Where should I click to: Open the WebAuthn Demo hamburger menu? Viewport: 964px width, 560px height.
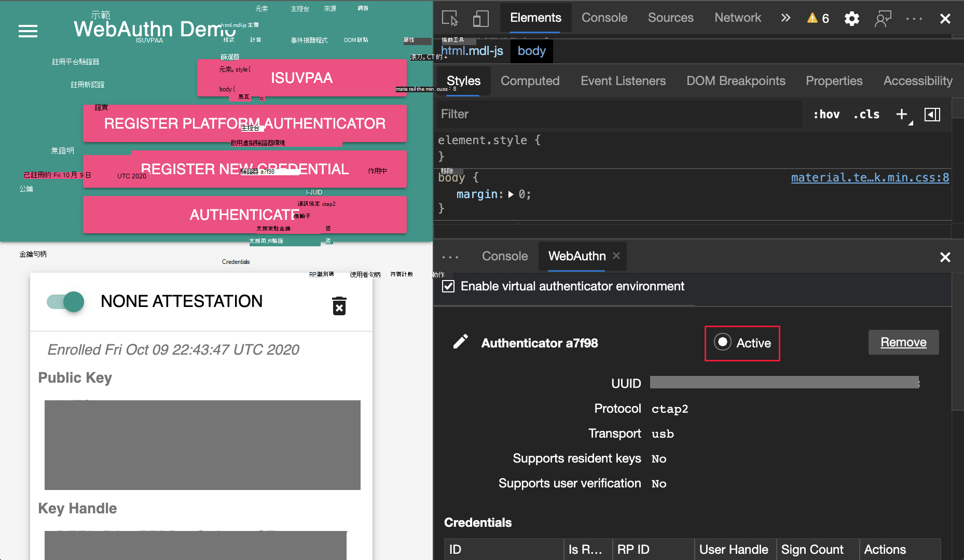28,31
